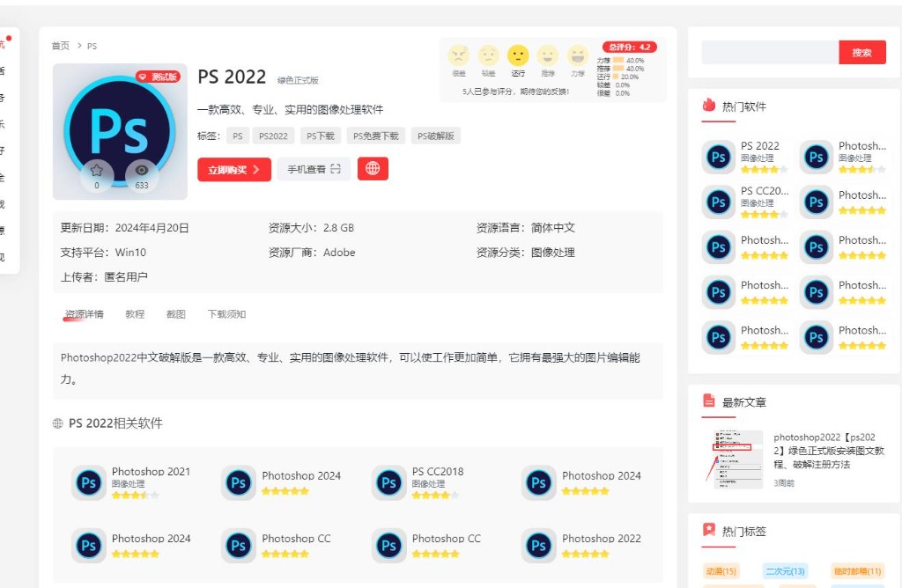This screenshot has width=902, height=588.
Task: Click the star rating under Photoshop 2021
Action: pos(135,495)
